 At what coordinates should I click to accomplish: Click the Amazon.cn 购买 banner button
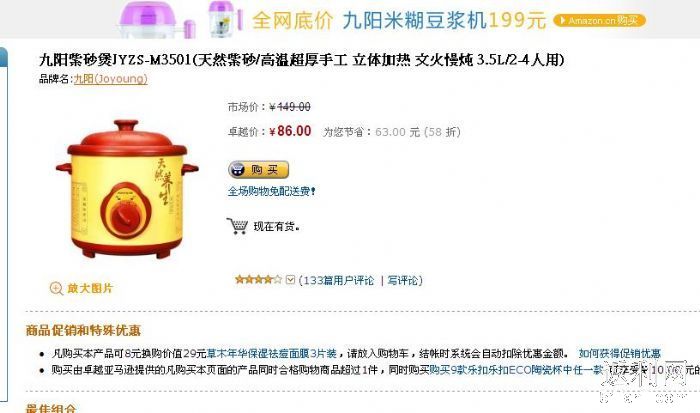599,21
